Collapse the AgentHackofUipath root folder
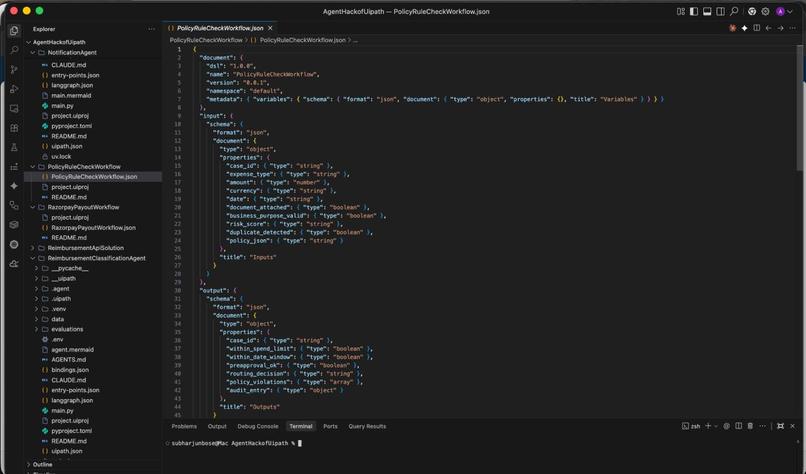The height and width of the screenshot is (474, 806). (x=28, y=42)
